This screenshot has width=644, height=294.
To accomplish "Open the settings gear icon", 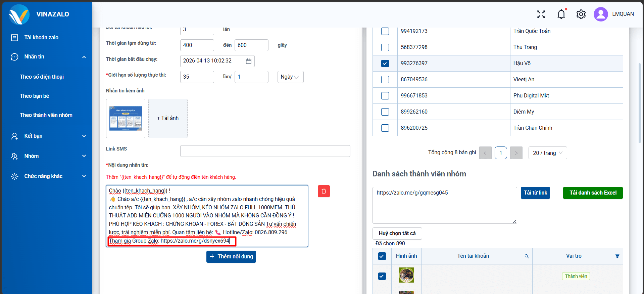I will point(581,14).
